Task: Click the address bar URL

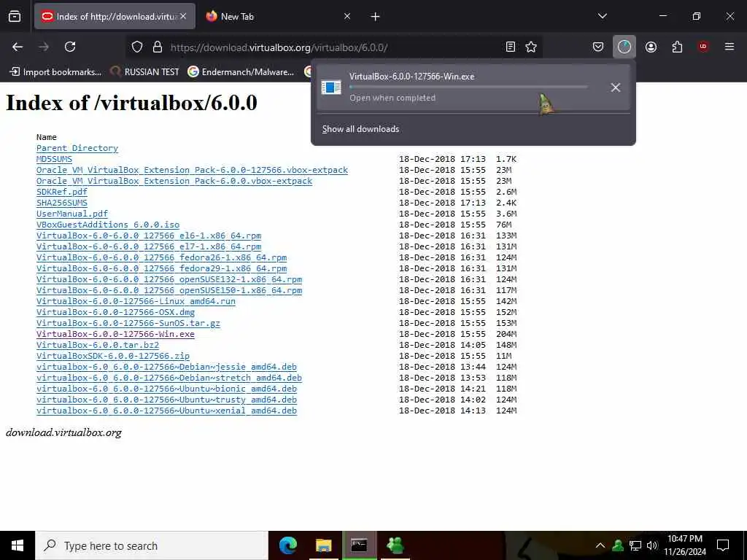Action: (279, 47)
